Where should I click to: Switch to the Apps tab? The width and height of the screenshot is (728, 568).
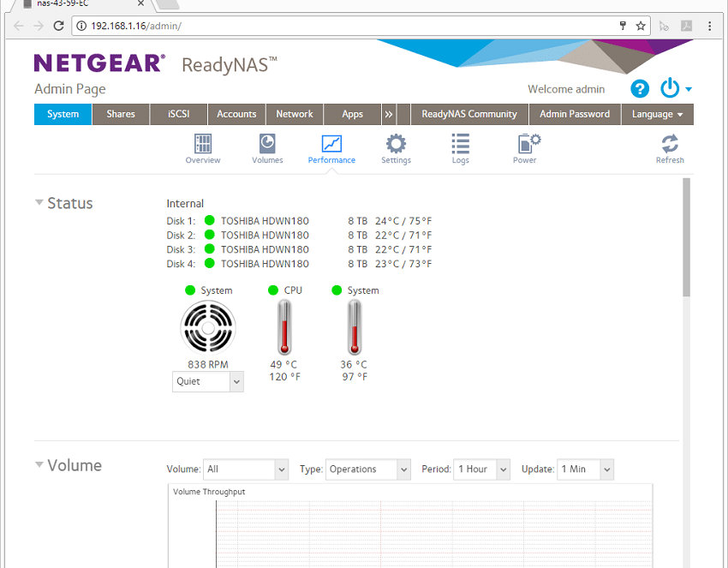pos(352,114)
